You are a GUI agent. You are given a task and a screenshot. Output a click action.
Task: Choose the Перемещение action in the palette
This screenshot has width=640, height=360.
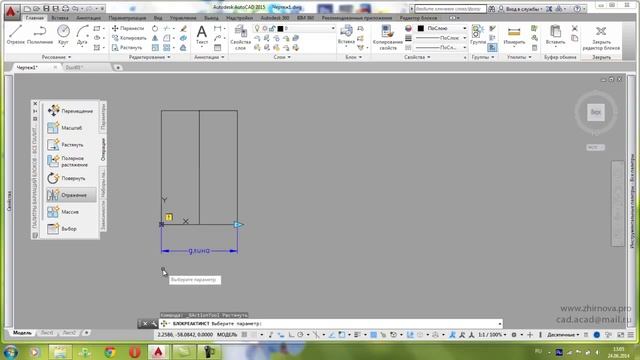[x=70, y=111]
